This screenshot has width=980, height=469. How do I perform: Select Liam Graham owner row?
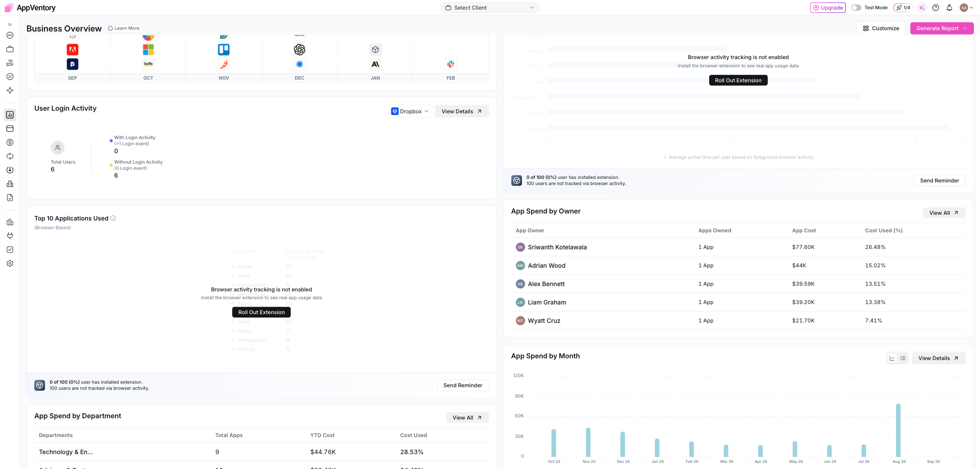[x=738, y=302]
